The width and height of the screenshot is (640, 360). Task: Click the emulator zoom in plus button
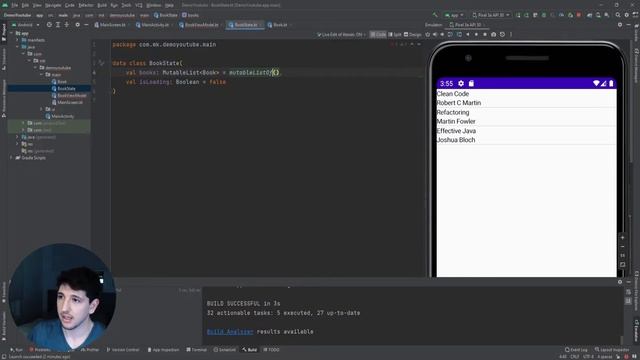(622, 238)
